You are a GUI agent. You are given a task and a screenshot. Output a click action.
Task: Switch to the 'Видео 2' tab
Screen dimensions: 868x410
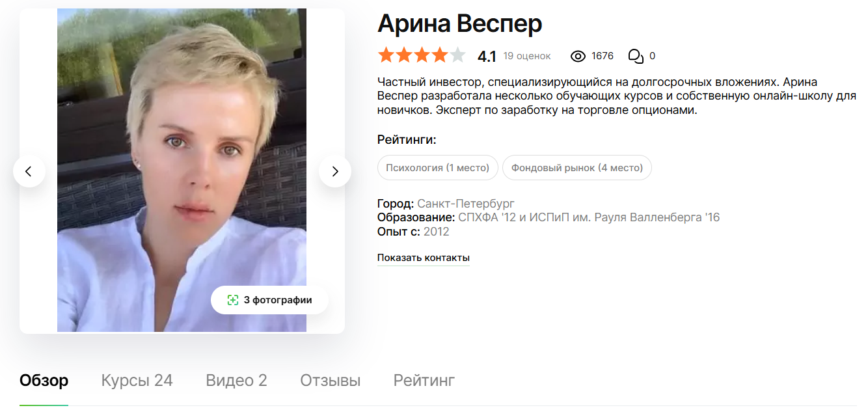236,381
